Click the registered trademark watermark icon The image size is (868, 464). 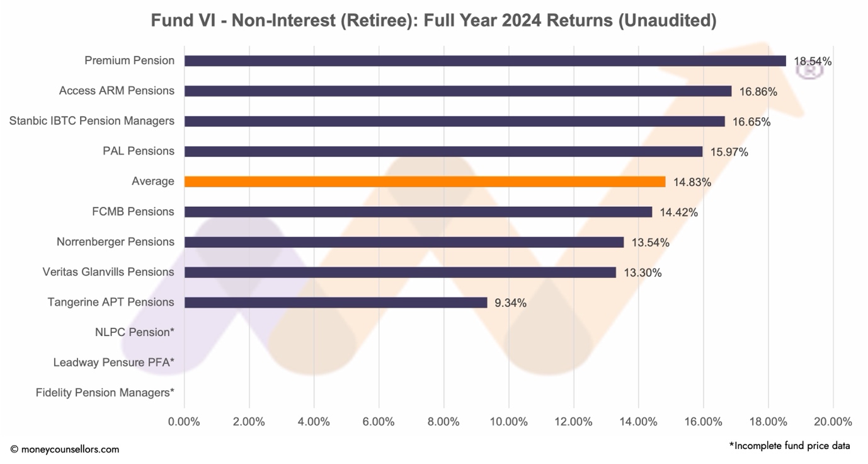[809, 68]
